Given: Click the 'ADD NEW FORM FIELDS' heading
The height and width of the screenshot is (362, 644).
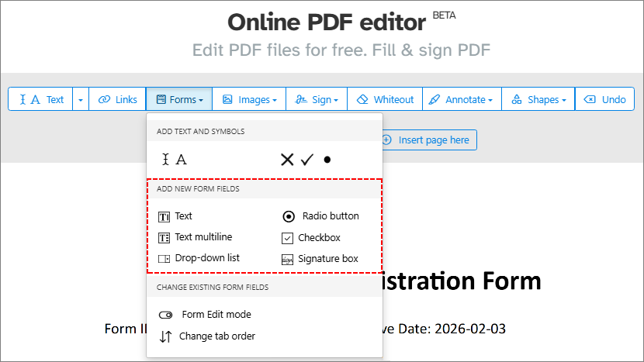Looking at the screenshot, I should click(198, 189).
